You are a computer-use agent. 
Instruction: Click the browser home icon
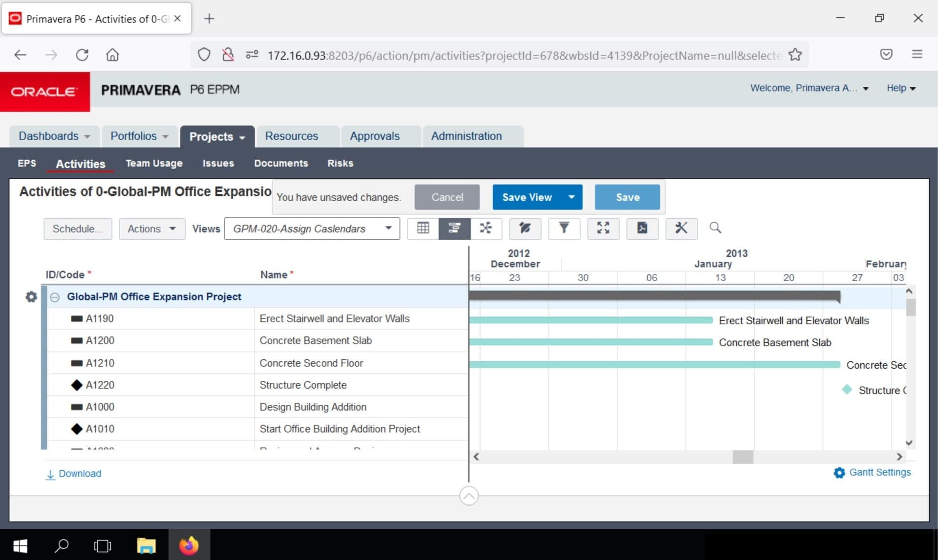(112, 55)
